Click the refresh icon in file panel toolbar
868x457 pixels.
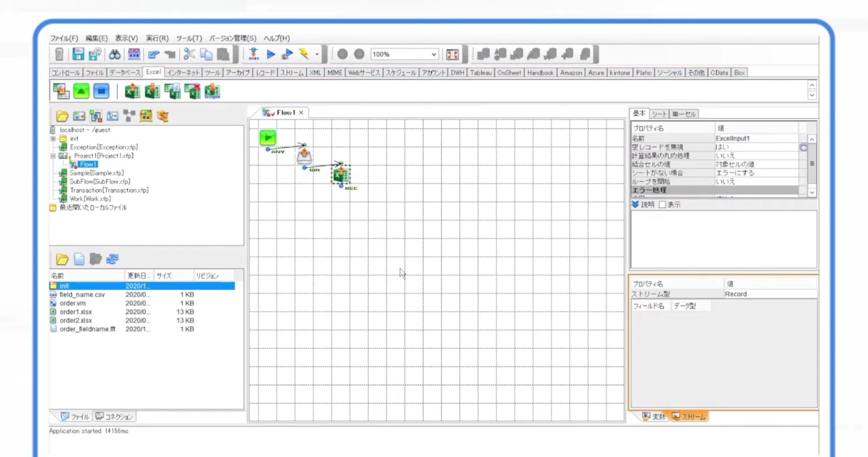point(112,259)
